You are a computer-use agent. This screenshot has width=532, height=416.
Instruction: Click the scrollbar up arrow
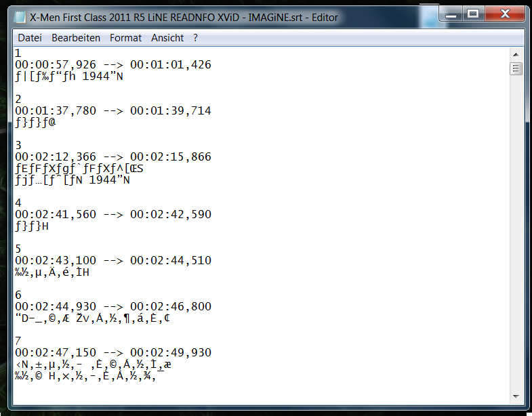click(x=516, y=55)
